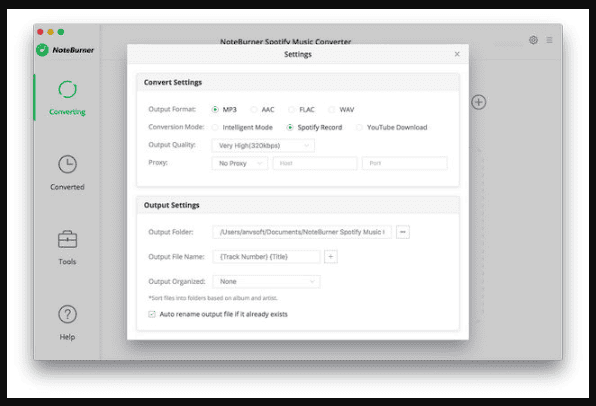Browse output folder with ellipsis button
The height and width of the screenshot is (406, 596).
point(403,232)
